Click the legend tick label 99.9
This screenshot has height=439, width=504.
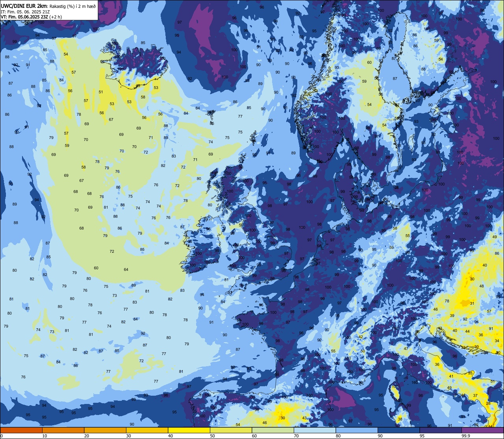click(466, 436)
